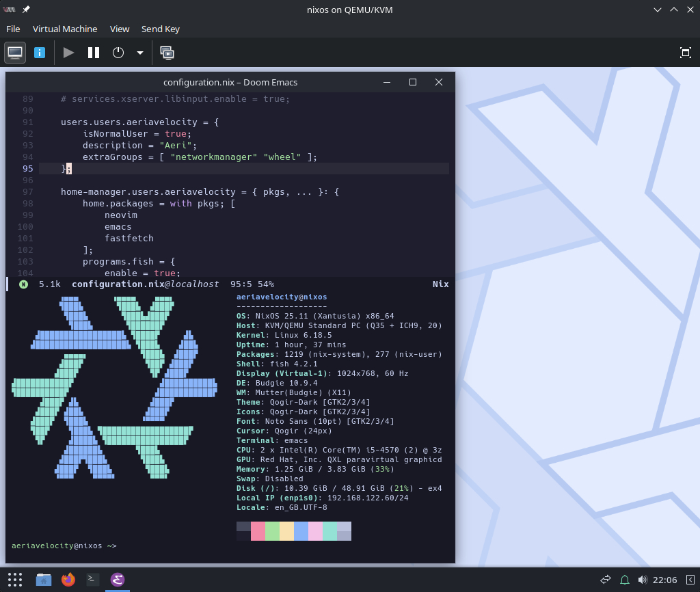Viewport: 700px width, 592px height.
Task: Click the volume speaker icon in the tray
Action: point(642,580)
